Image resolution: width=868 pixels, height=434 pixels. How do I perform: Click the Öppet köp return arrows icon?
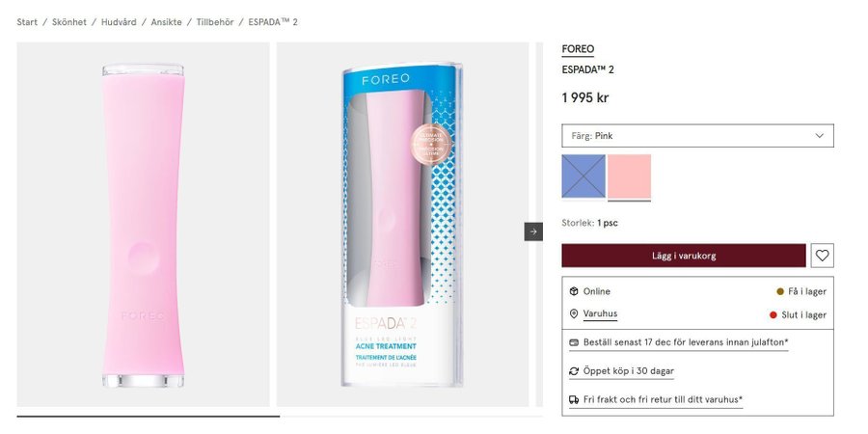(574, 371)
